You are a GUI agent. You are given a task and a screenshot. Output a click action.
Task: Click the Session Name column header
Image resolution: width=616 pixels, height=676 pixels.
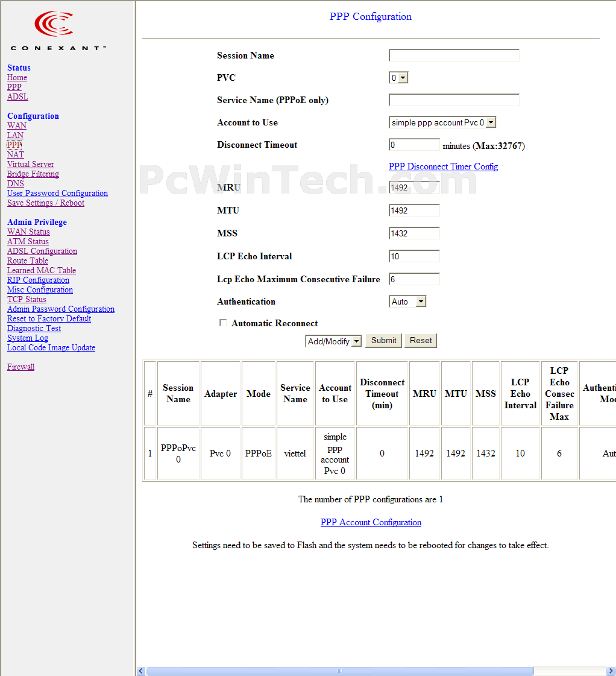tap(178, 394)
